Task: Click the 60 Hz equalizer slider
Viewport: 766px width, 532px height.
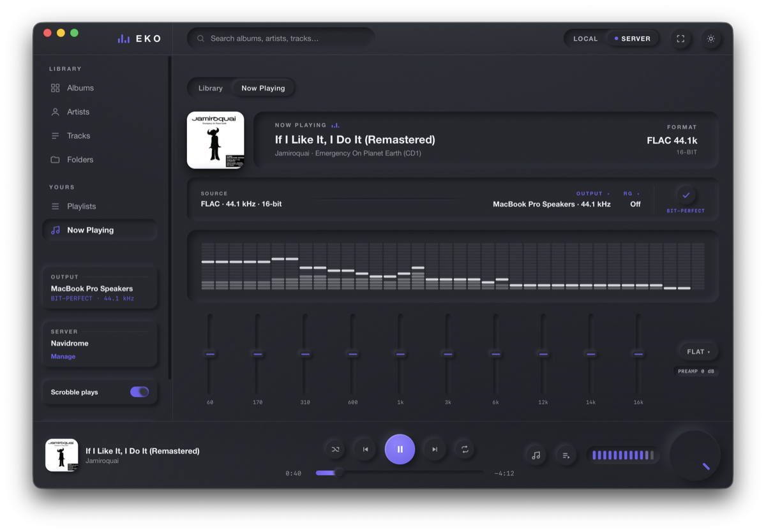Action: point(210,354)
